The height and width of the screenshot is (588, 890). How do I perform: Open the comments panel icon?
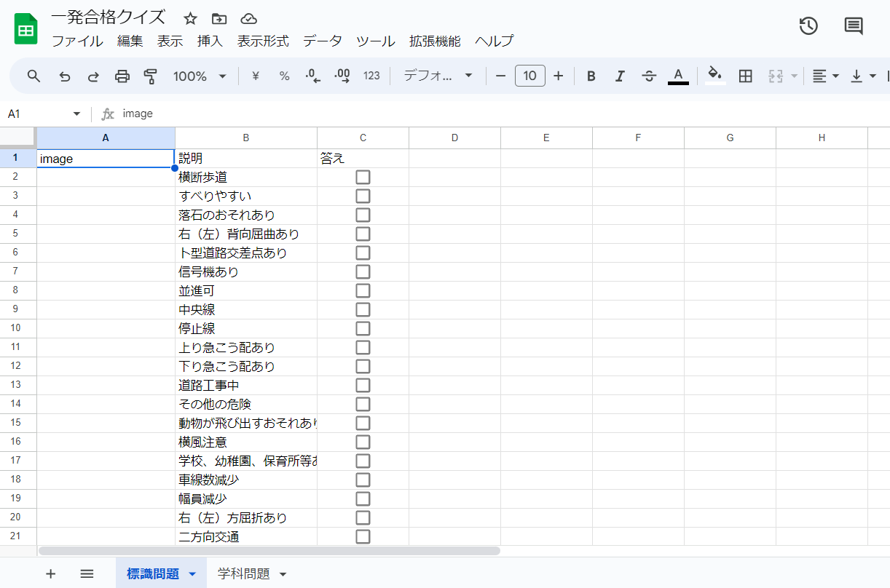(854, 26)
